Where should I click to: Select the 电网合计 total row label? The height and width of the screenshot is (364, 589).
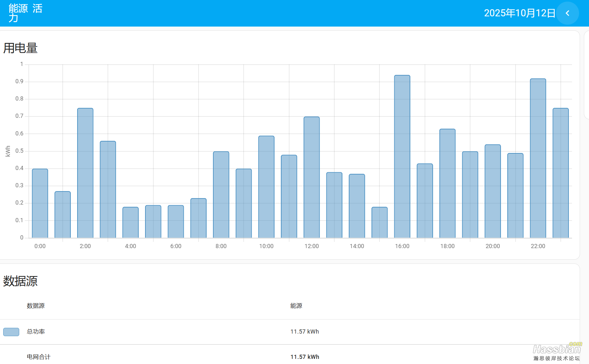(x=38, y=357)
